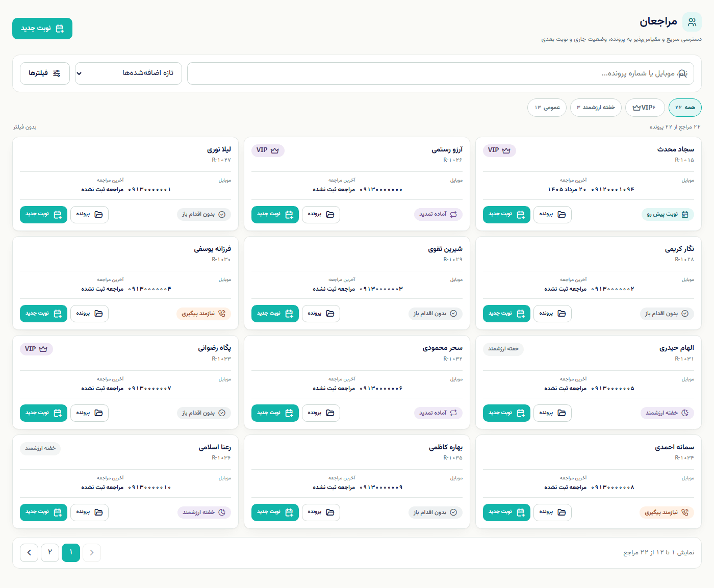Image resolution: width=714 pixels, height=588 pixels.
Task: Click the patient name بهاره کاظمی
Action: (x=446, y=448)
